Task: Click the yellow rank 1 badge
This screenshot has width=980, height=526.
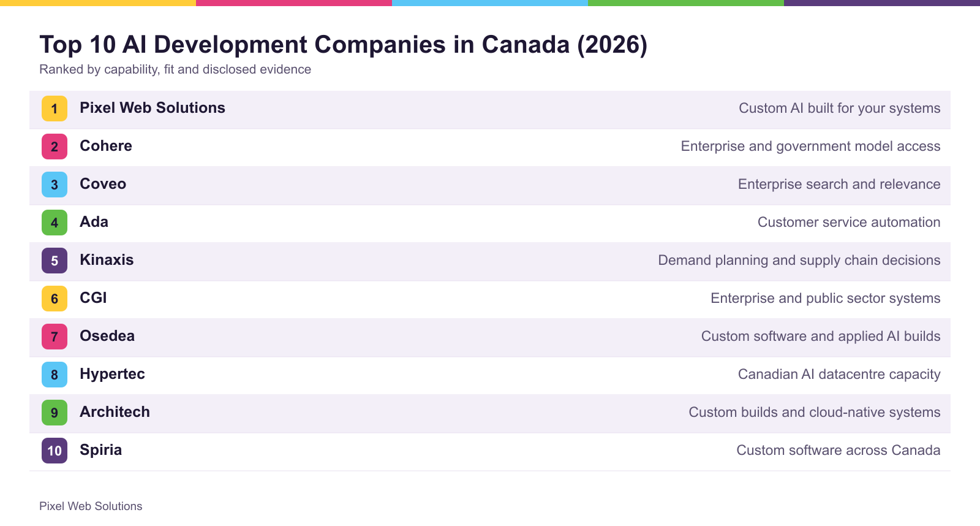Action: coord(55,109)
